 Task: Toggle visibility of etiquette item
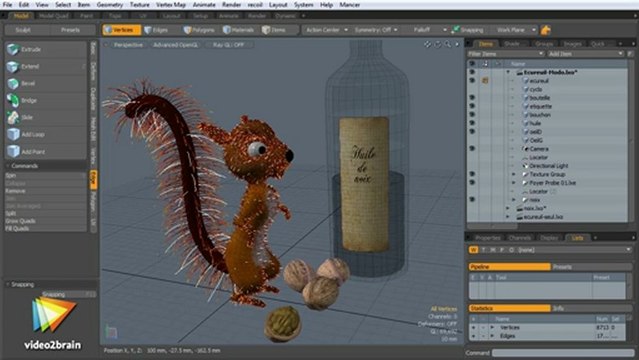pos(472,106)
